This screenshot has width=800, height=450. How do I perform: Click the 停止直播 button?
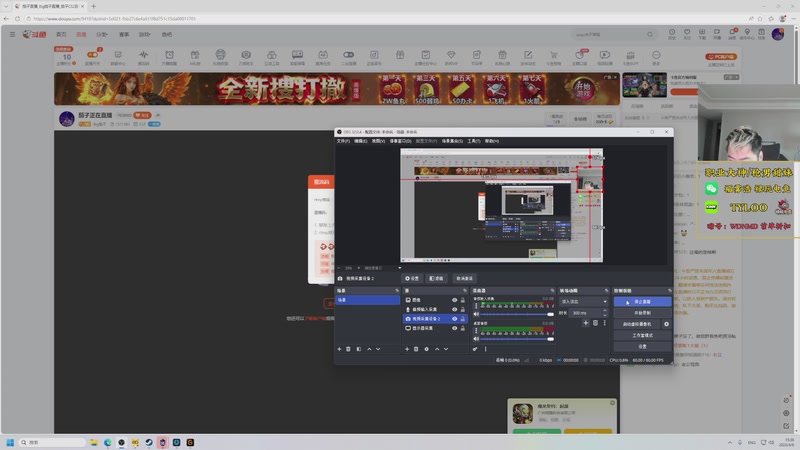click(x=642, y=302)
